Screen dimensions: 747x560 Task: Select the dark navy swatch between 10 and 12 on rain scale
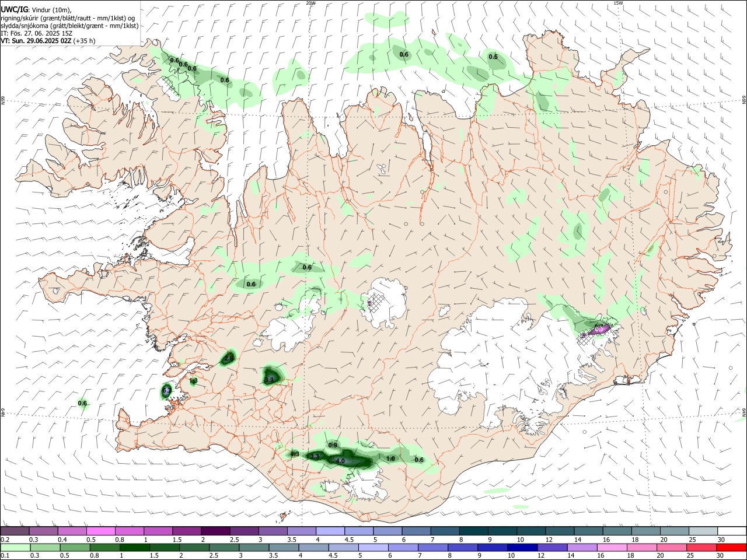pyautogui.click(x=522, y=547)
